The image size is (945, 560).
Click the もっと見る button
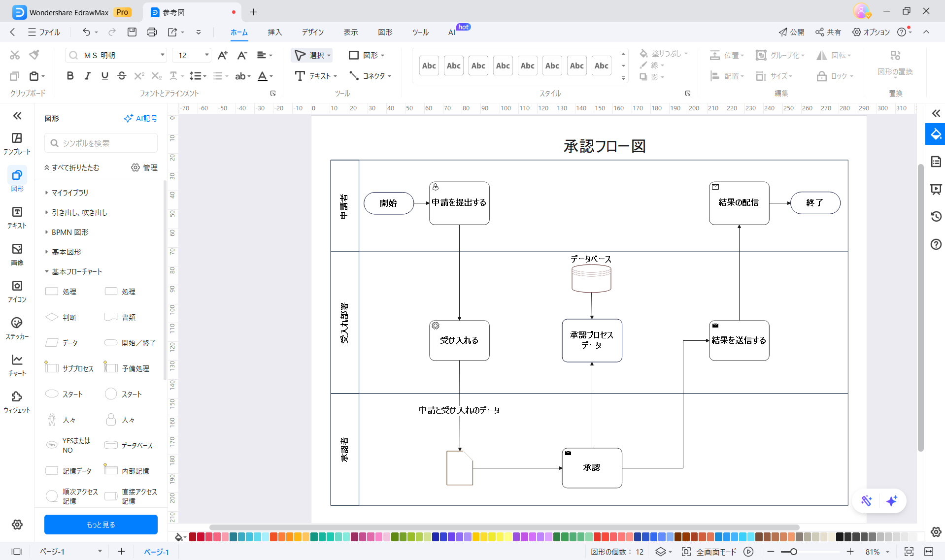101,525
